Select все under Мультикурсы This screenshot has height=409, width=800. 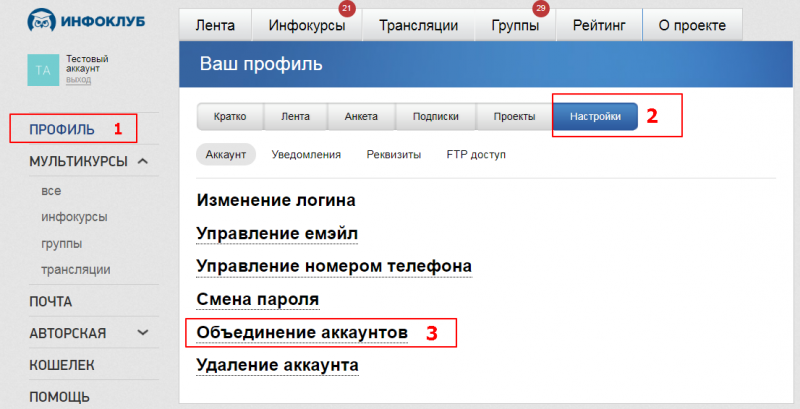pos(51,191)
